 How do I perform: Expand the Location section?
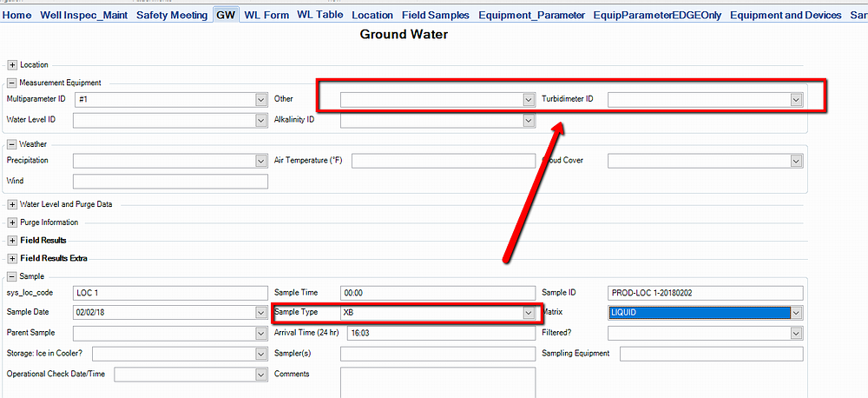point(12,65)
